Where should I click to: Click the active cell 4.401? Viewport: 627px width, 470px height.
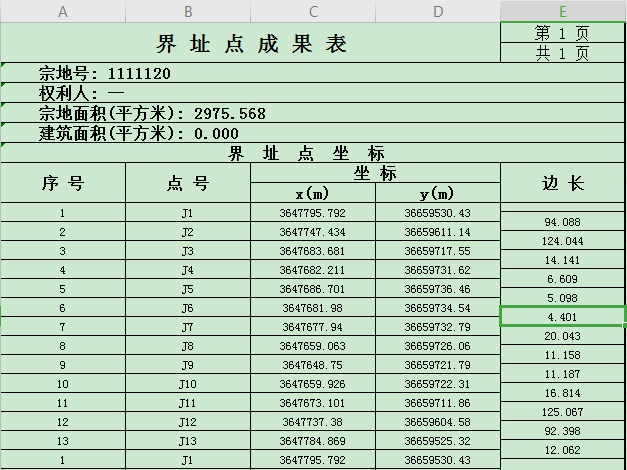[562, 317]
